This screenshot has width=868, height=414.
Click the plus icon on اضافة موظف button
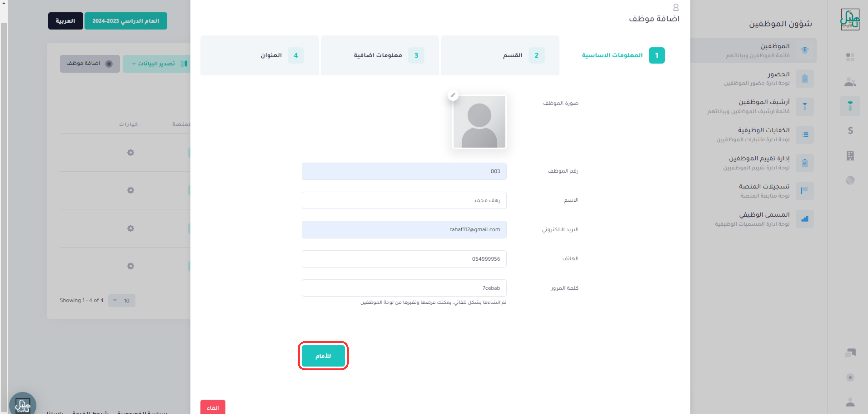(109, 64)
